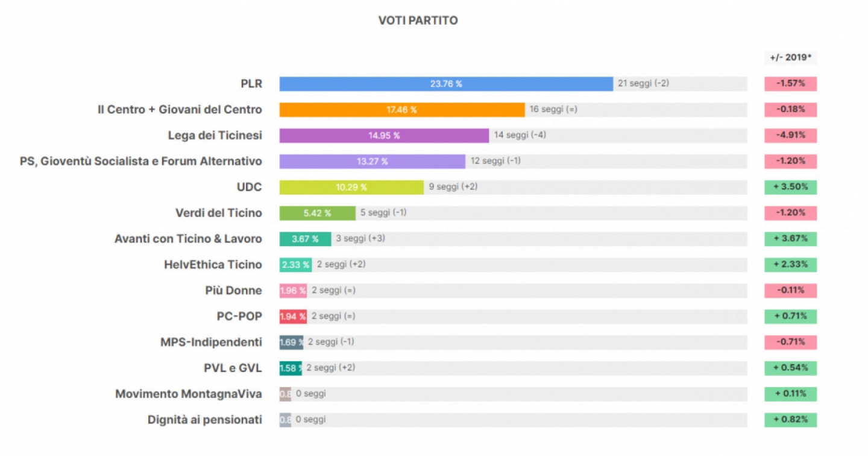Click the + 3.50% change badge
Image resolution: width=868 pixels, height=456 pixels.
click(790, 187)
